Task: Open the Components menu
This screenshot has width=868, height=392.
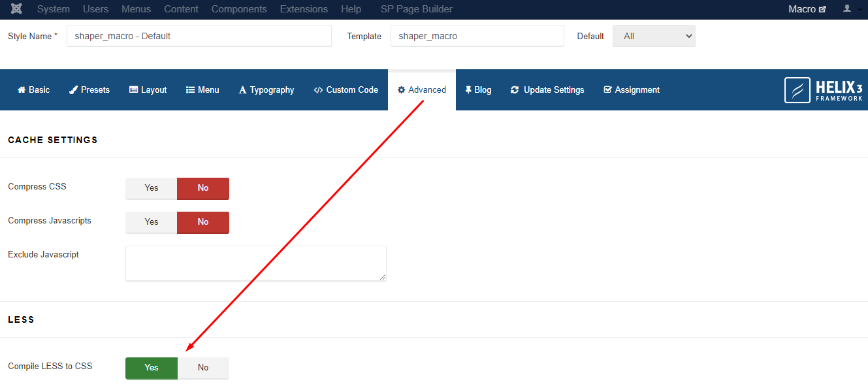Action: [x=239, y=9]
